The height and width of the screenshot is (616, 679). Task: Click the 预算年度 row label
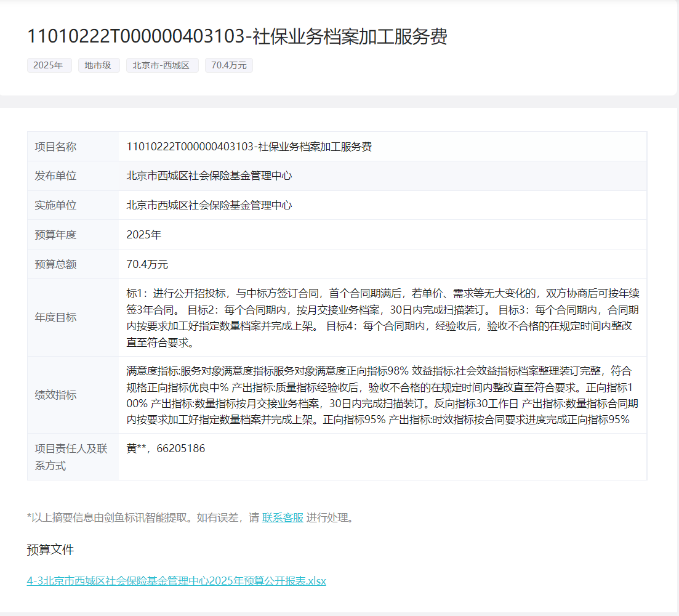pyautogui.click(x=55, y=235)
